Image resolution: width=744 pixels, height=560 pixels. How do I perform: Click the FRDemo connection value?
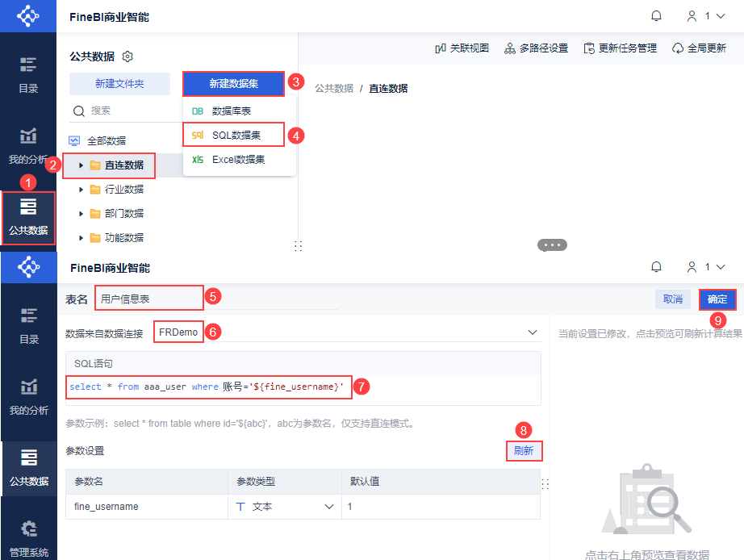click(x=178, y=332)
